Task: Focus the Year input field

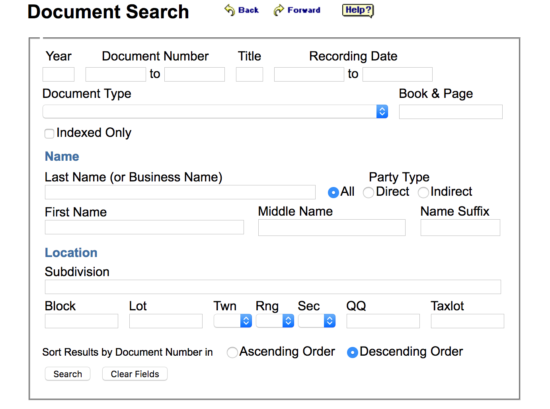Action: coord(58,74)
